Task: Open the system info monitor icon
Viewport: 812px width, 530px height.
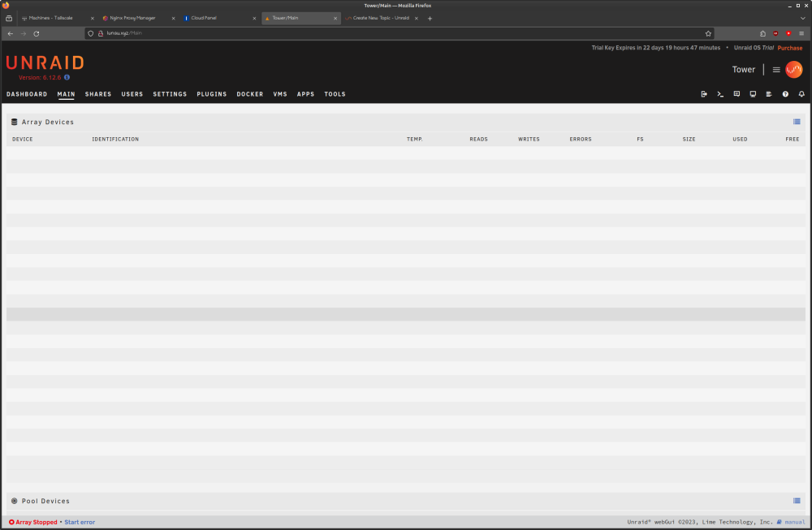Action: [753, 94]
